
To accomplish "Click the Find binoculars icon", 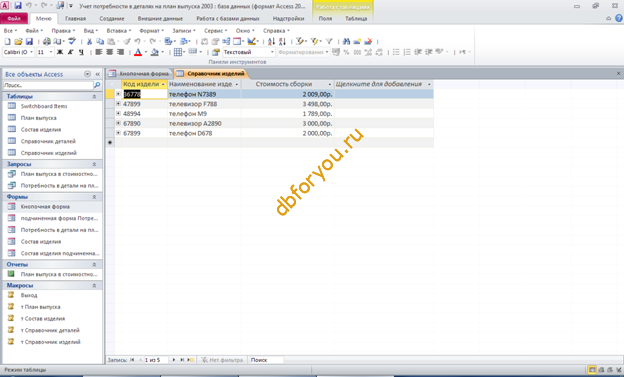I will (x=346, y=41).
